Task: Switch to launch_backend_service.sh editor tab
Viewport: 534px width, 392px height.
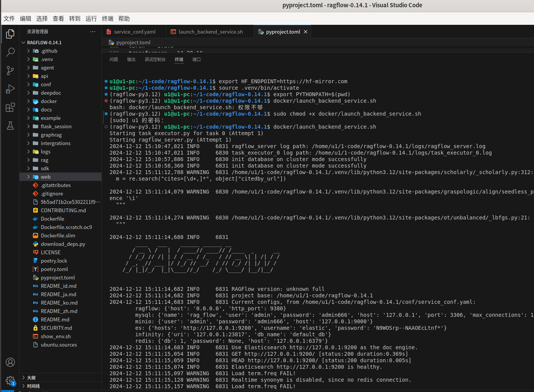Action: pyautogui.click(x=210, y=32)
